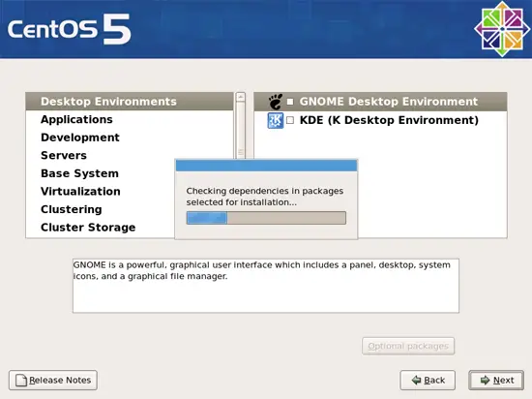532x399 pixels.
Task: Click the Optional packages button
Action: pos(408,346)
